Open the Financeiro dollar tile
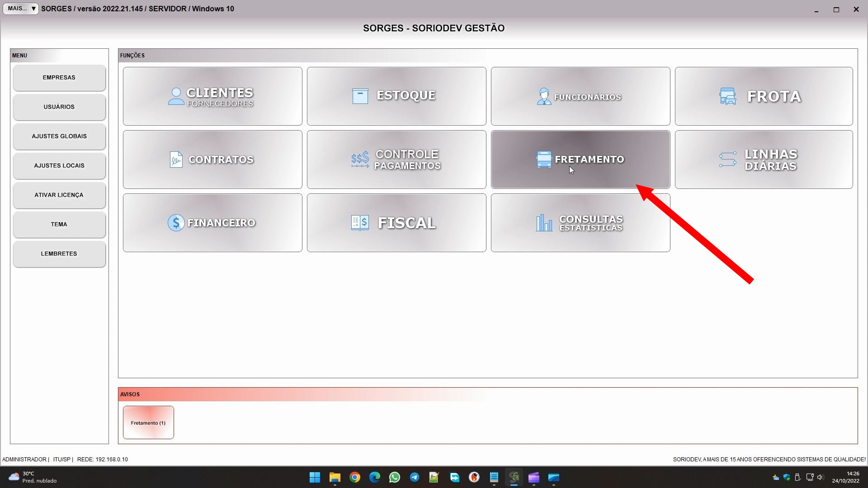Image resolution: width=868 pixels, height=488 pixels. (x=212, y=223)
